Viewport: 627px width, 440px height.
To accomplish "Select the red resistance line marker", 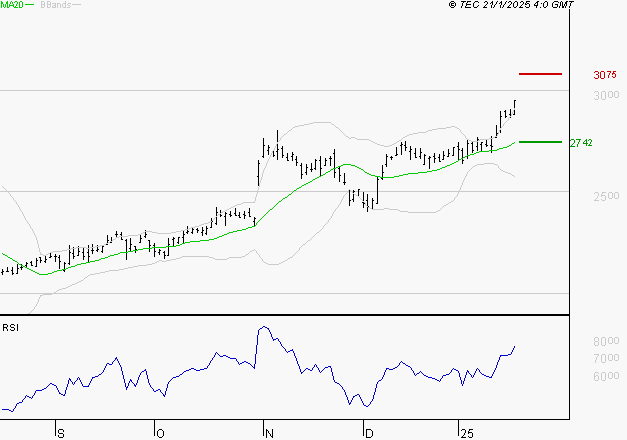I will 541,74.
